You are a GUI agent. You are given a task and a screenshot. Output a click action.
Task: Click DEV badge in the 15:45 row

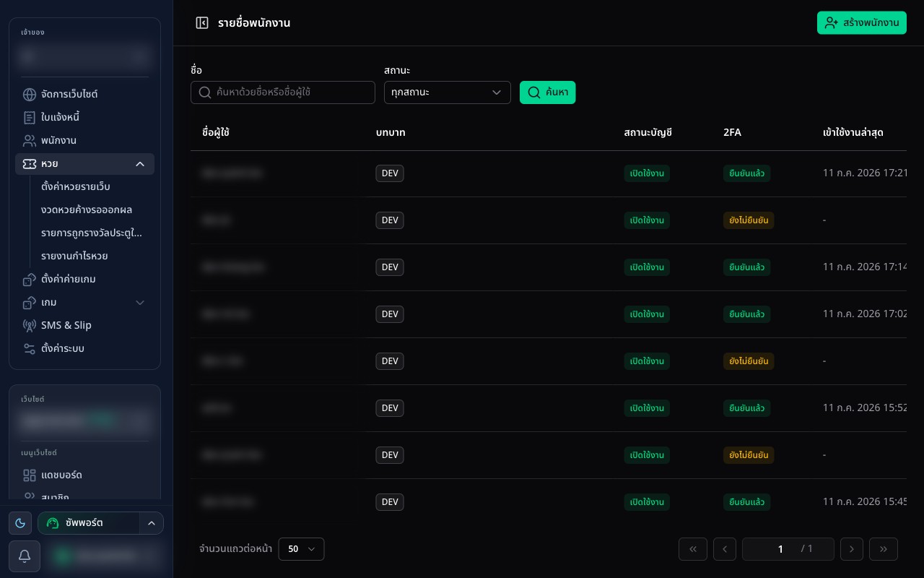pyautogui.click(x=390, y=502)
